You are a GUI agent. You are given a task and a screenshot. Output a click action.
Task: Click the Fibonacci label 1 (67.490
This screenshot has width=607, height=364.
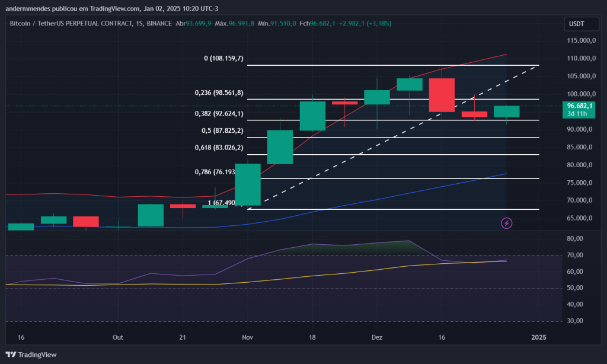[x=221, y=203]
